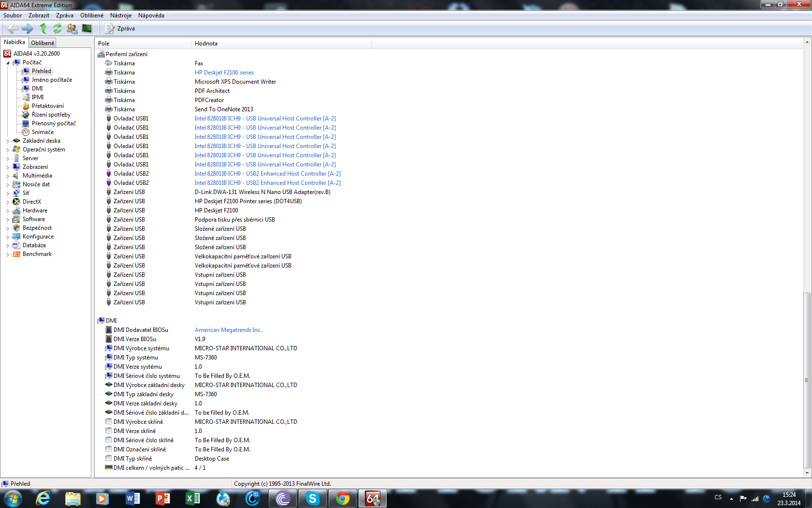Click the users icon in the toolbar
Viewport: 812px width, 508px height.
[x=72, y=29]
